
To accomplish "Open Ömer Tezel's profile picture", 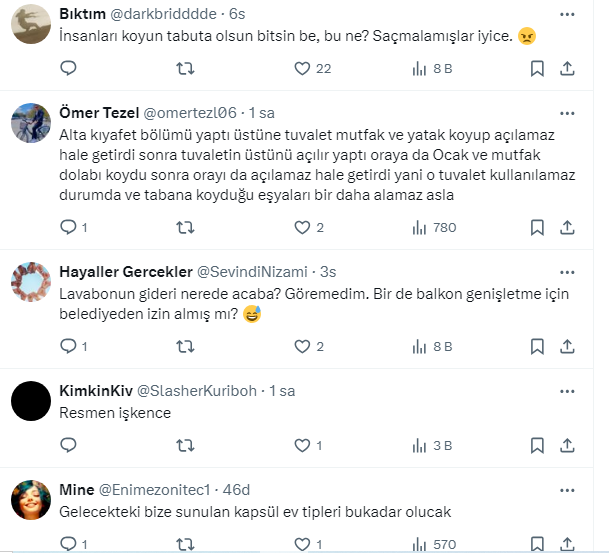I will (30, 125).
